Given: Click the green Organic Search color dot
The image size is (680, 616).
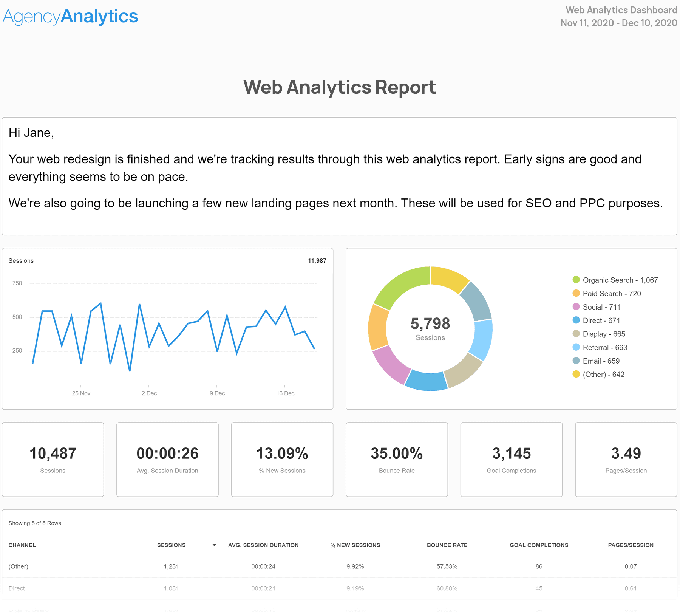Looking at the screenshot, I should click(576, 280).
